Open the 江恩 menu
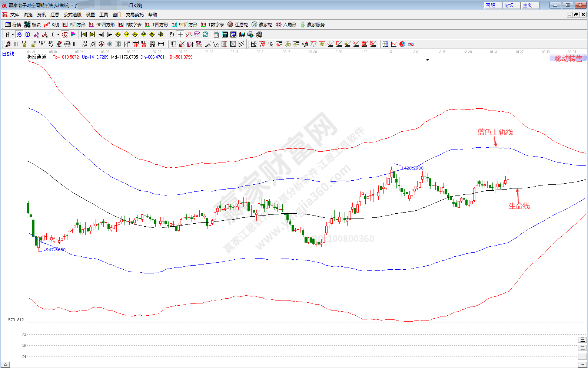Image resolution: width=588 pixels, height=368 pixels. coord(55,15)
